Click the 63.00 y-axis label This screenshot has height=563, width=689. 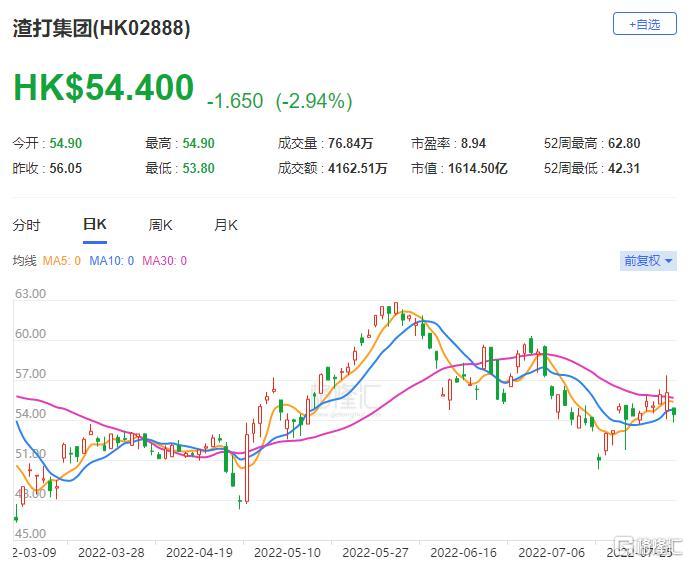point(30,294)
